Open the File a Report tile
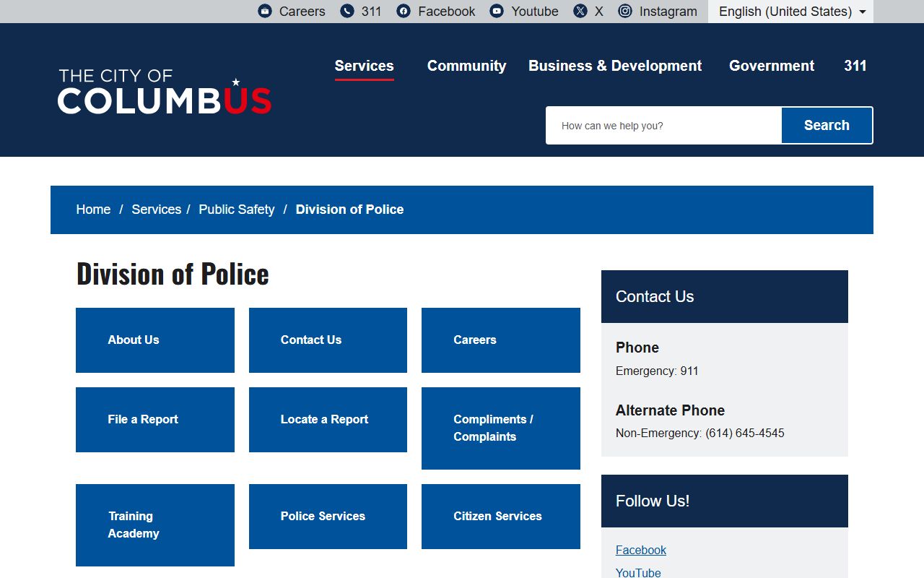The width and height of the screenshot is (924, 578). tap(155, 420)
